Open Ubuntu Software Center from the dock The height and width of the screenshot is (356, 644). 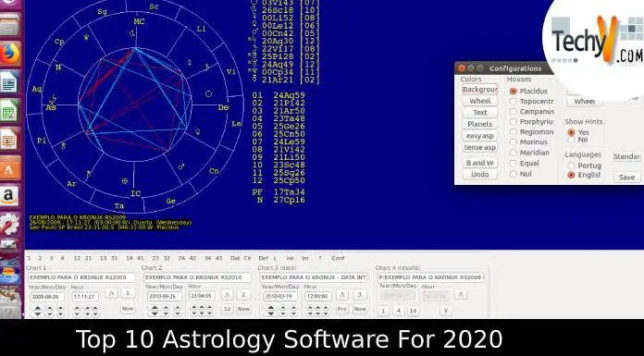(x=10, y=167)
